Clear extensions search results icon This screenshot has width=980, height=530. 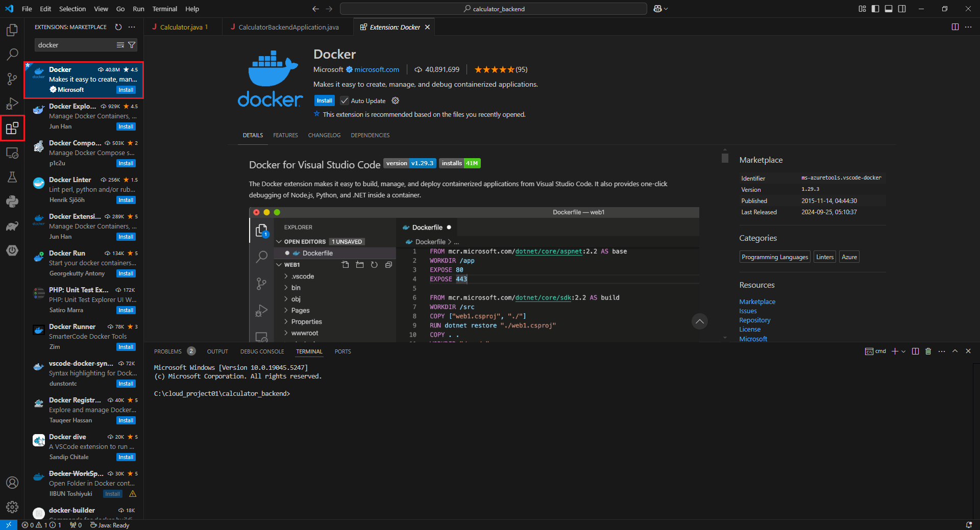pyautogui.click(x=120, y=45)
